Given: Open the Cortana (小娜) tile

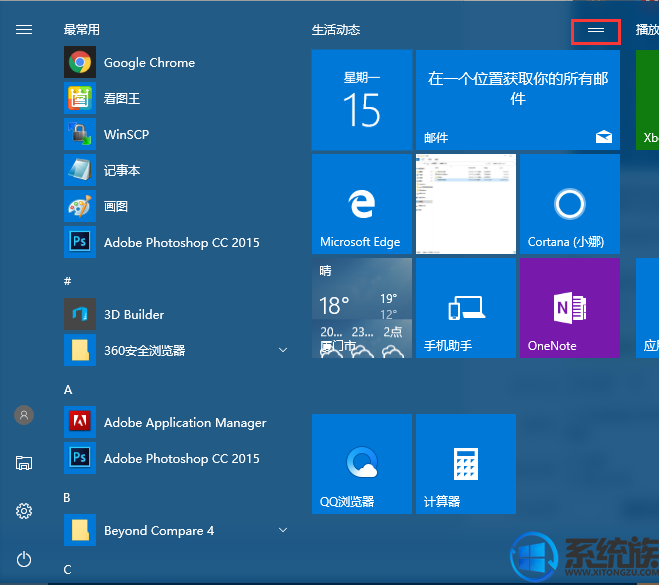Looking at the screenshot, I should point(570,204).
